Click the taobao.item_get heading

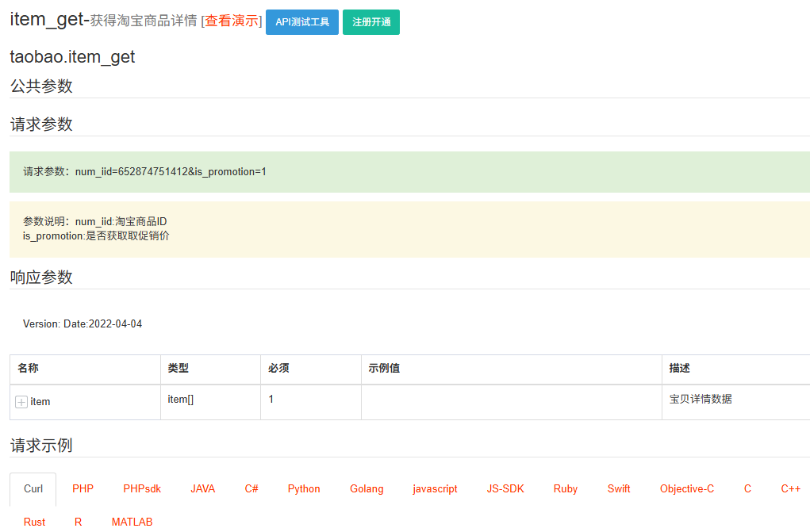(x=72, y=57)
